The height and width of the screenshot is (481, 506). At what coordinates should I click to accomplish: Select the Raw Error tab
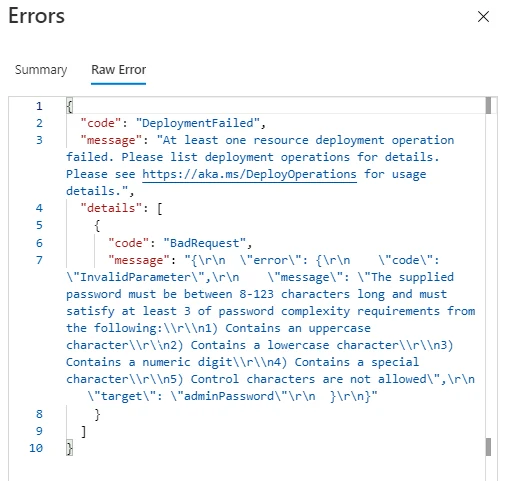point(118,70)
